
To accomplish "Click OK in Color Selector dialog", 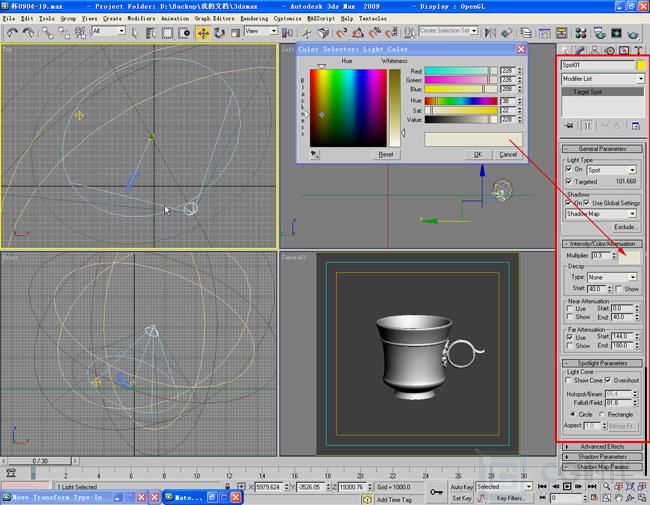I will tap(478, 154).
